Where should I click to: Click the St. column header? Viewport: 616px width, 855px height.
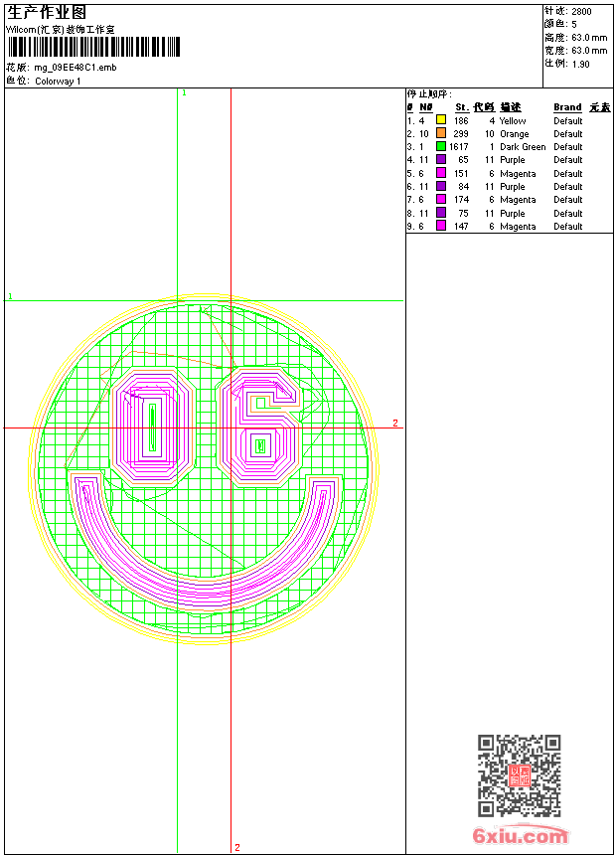pos(462,107)
